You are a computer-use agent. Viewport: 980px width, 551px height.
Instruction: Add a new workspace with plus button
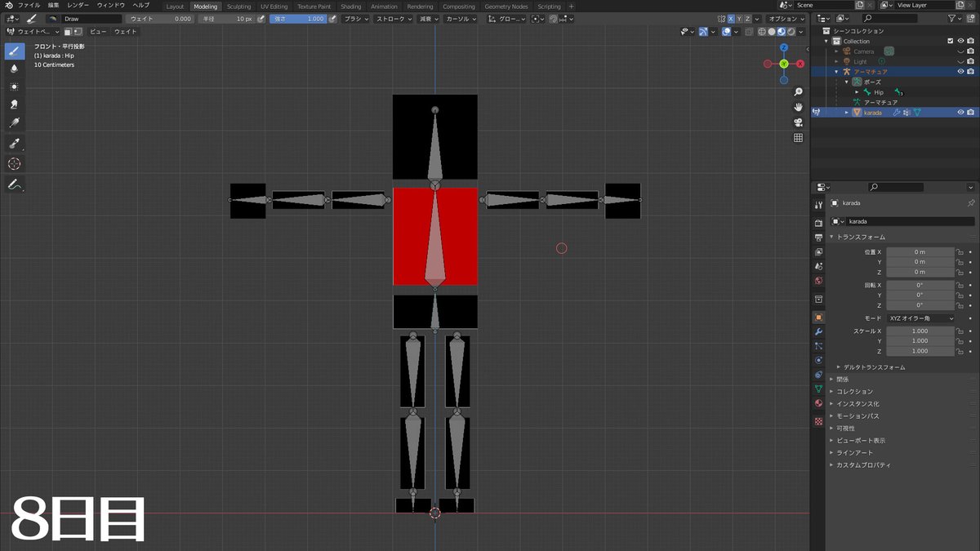[x=571, y=7]
